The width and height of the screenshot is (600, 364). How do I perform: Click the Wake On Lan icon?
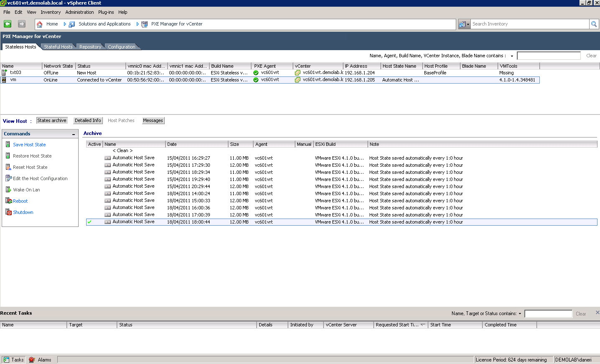pyautogui.click(x=8, y=190)
